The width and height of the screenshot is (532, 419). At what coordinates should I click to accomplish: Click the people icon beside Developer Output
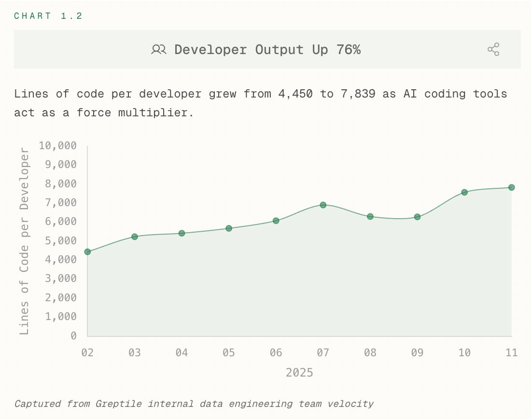(x=159, y=50)
